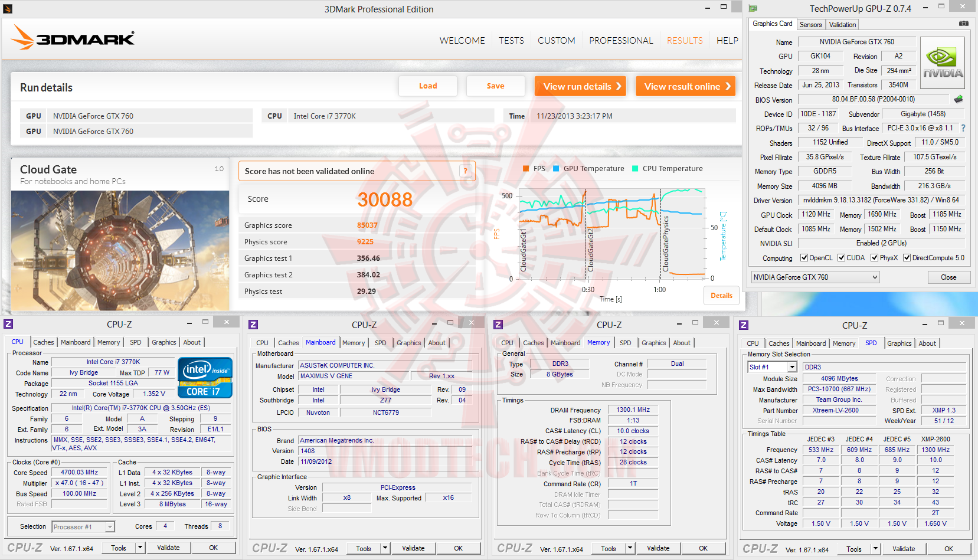Click the teal CPU Temperature legend swatch

click(x=635, y=169)
